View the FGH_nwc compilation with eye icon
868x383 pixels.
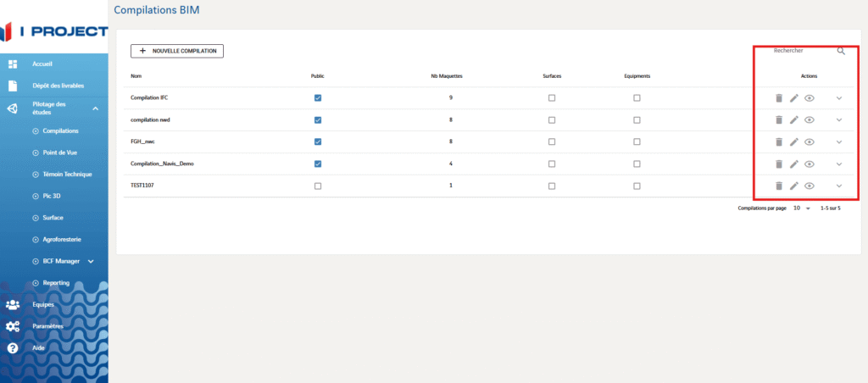(810, 142)
